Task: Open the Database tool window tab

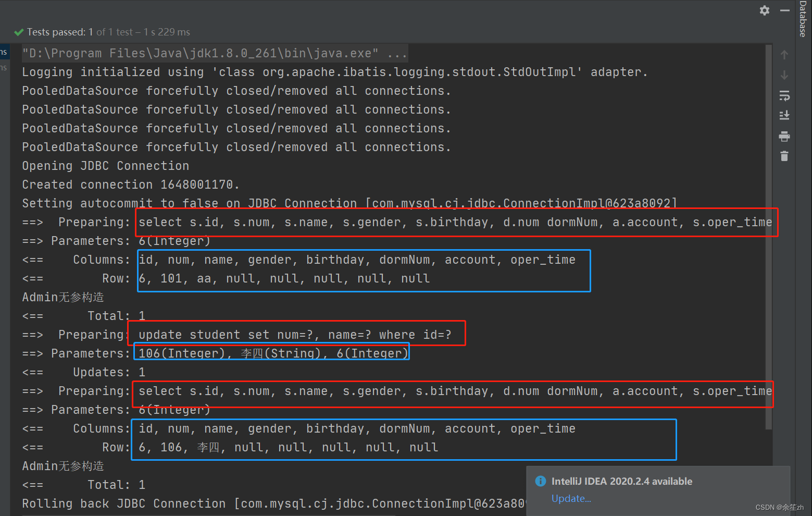Action: [x=803, y=19]
